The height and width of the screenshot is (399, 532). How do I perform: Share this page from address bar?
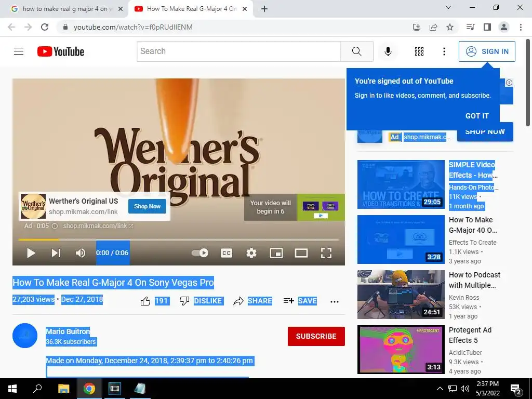433,27
